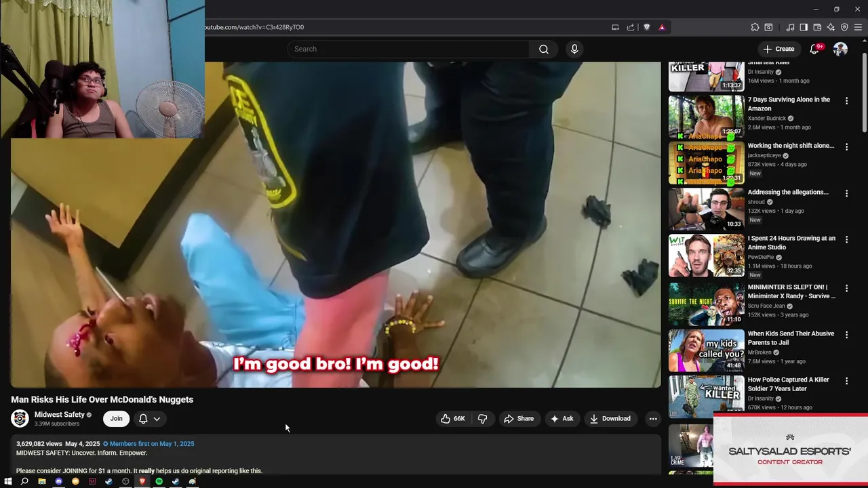Open Discord from the taskbar
This screenshot has width=868, height=488.
(x=58, y=481)
